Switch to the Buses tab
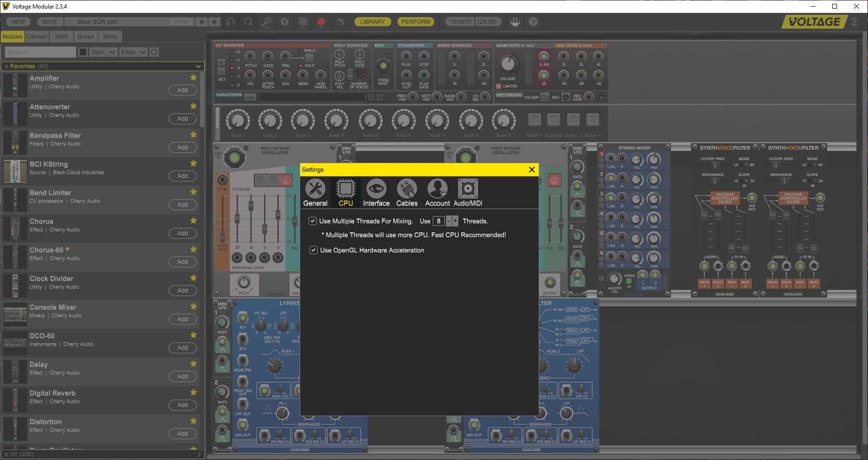 pyautogui.click(x=86, y=37)
